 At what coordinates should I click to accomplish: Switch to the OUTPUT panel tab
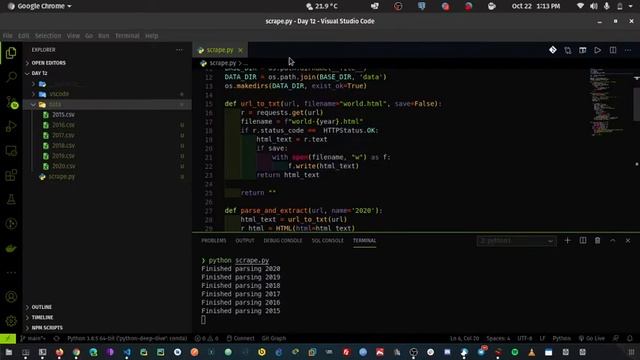(x=245, y=240)
